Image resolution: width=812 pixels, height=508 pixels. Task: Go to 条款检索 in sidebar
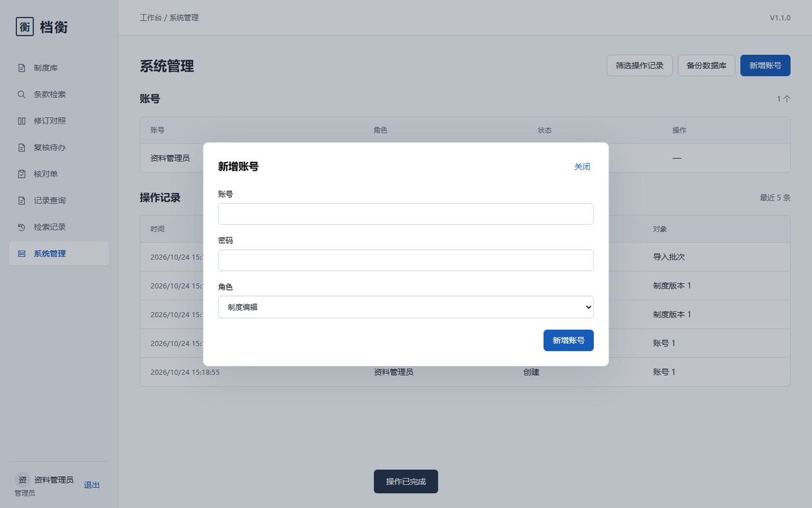59,94
